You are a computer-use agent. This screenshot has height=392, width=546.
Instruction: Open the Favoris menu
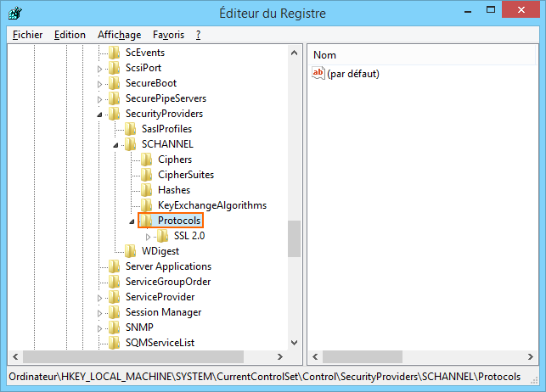point(168,35)
